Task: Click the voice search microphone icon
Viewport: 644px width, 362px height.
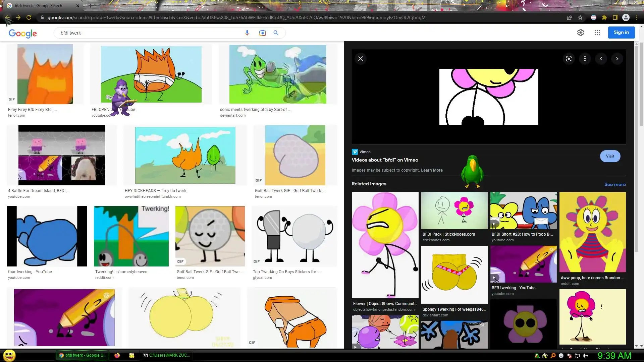Action: tap(247, 33)
